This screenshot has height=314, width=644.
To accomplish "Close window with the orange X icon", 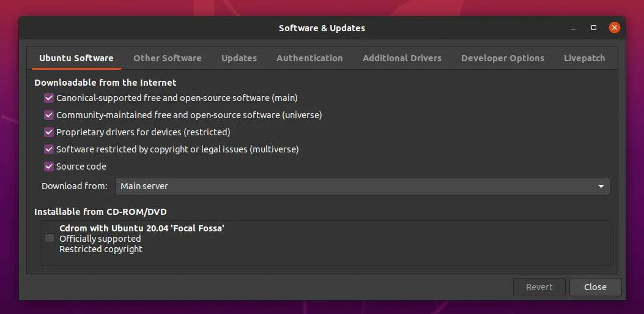I will click(614, 28).
